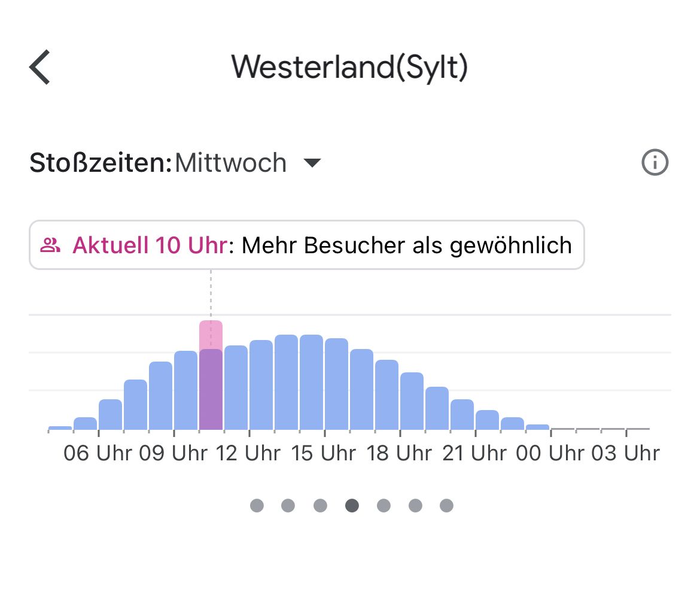
Task: Tap the bar at 12 Uhr
Action: click(x=261, y=386)
